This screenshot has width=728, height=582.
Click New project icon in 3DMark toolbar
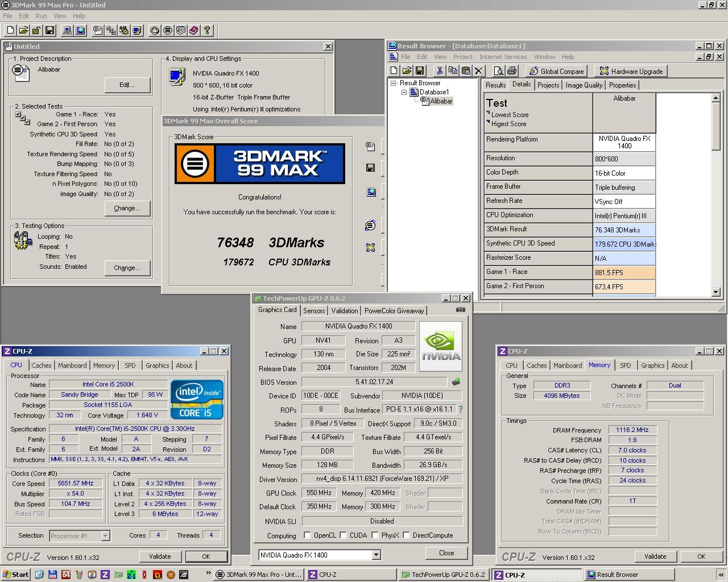(10, 30)
